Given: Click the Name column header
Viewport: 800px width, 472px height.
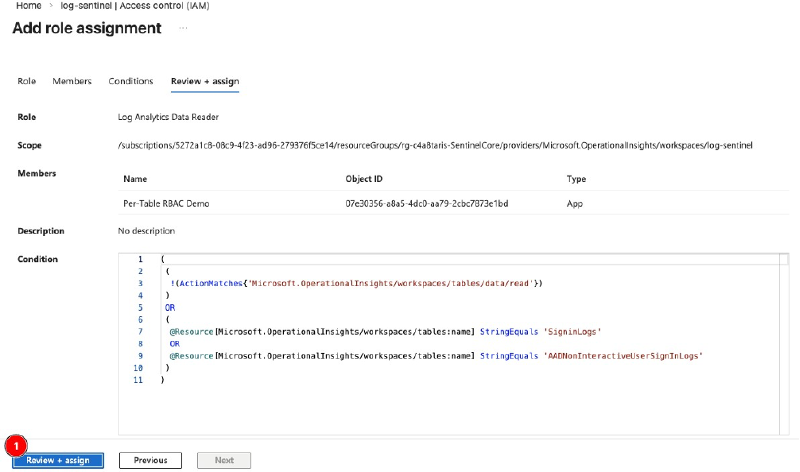Looking at the screenshot, I should [x=135, y=179].
